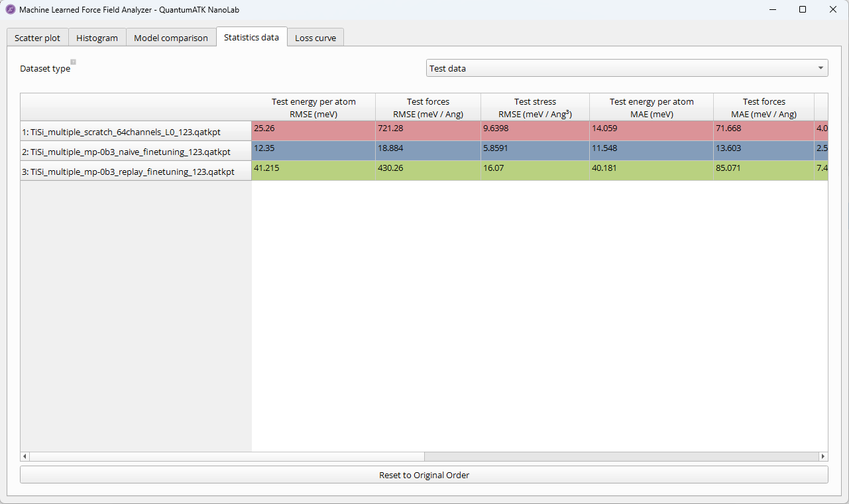Click green cell with value 16.07
This screenshot has width=849, height=504.
point(535,170)
